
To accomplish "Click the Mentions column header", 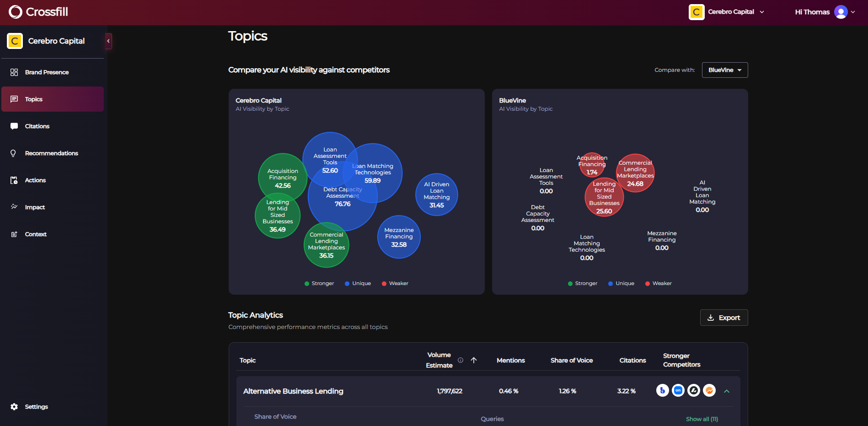I will [511, 361].
